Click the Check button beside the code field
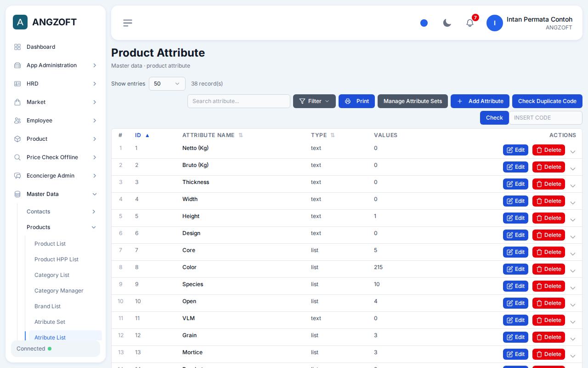 point(494,118)
